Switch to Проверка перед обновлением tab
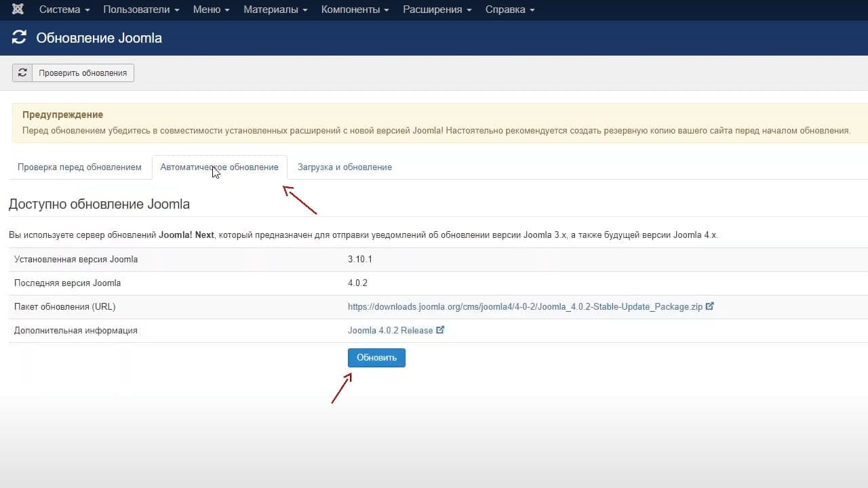868x488 pixels. click(79, 167)
